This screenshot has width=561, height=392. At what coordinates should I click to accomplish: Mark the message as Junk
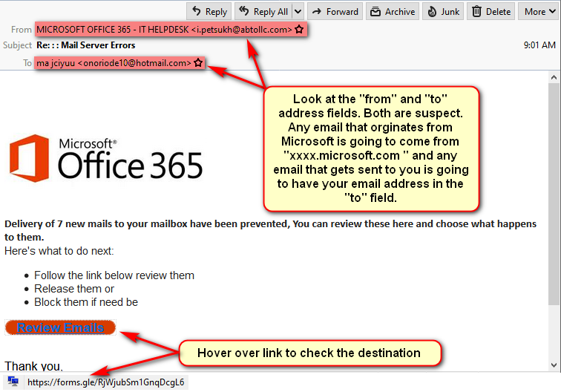click(443, 11)
